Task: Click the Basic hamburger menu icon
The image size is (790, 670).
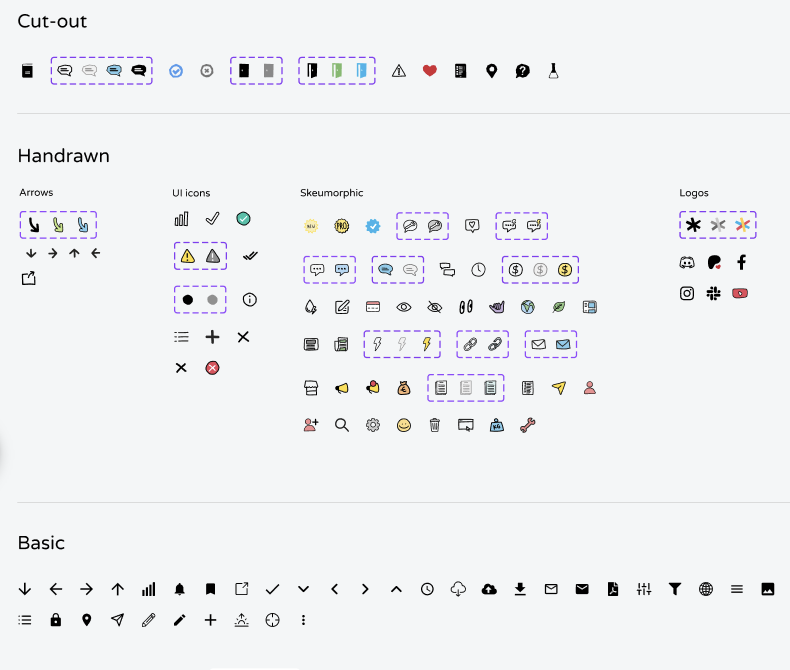Action: point(737,589)
